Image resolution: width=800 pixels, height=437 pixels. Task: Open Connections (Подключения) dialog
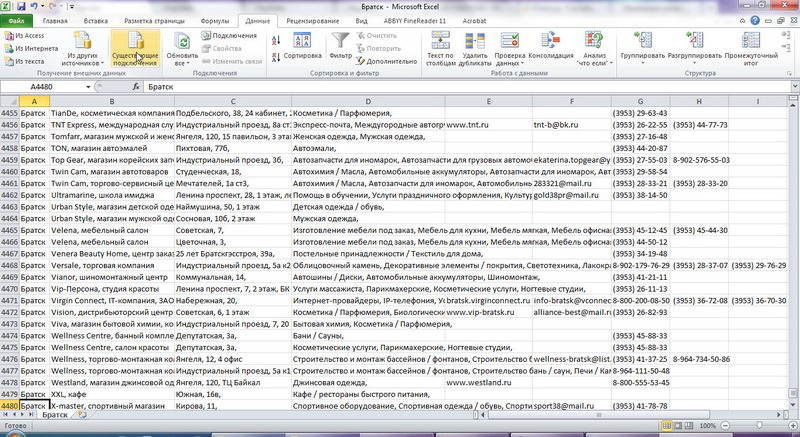point(228,36)
